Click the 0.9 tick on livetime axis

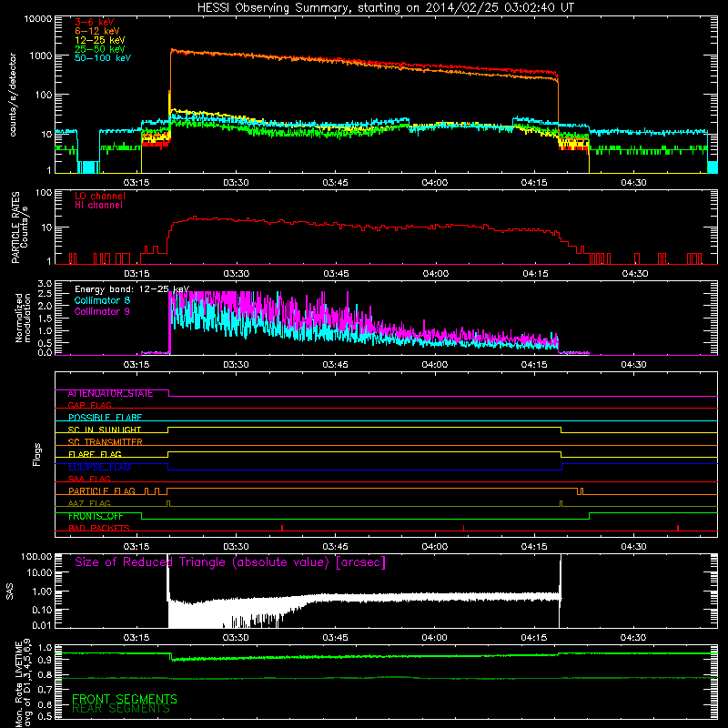[x=45, y=661]
